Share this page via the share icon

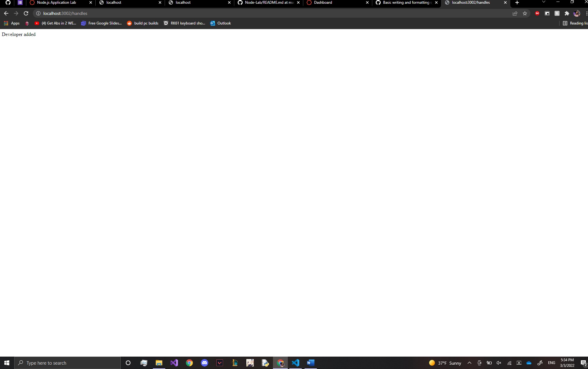tap(515, 13)
